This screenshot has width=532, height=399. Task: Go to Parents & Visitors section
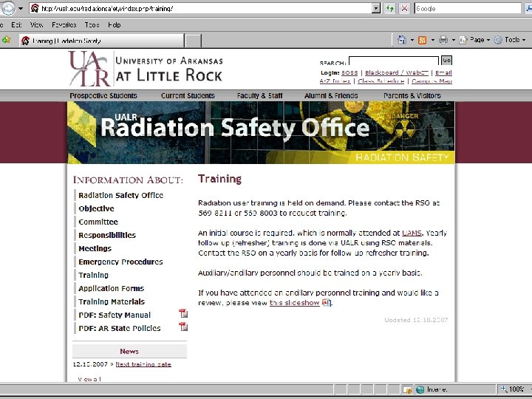[x=412, y=95]
